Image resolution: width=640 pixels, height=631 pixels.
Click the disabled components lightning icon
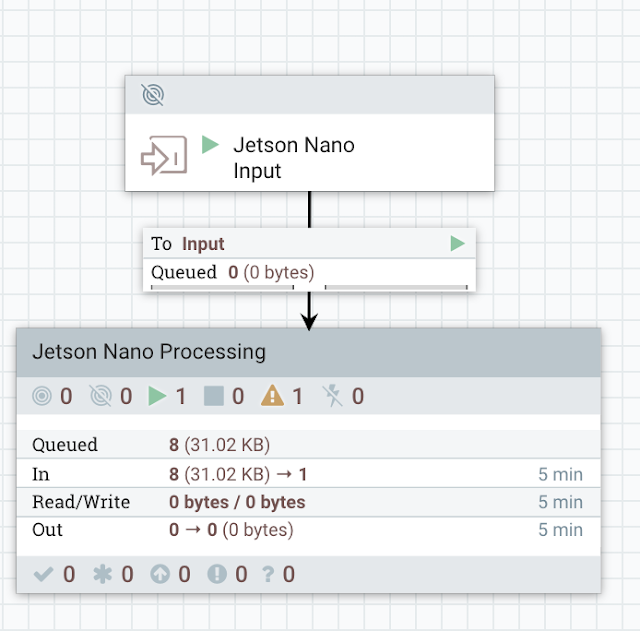click(332, 396)
